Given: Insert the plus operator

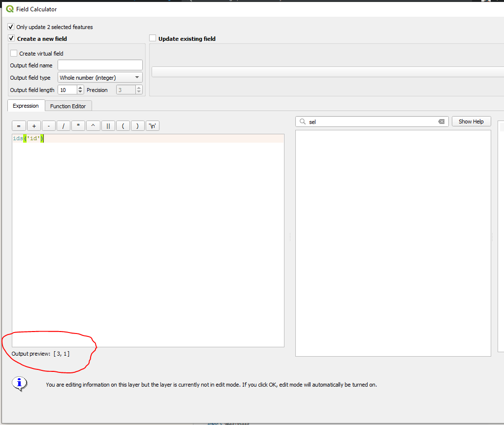Looking at the screenshot, I should point(33,125).
